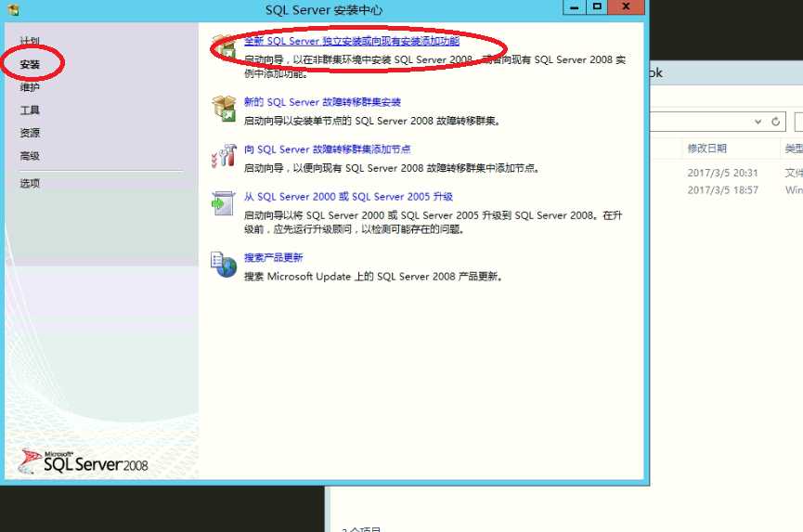Sort by 修改日期 column in Explorer window

[706, 149]
